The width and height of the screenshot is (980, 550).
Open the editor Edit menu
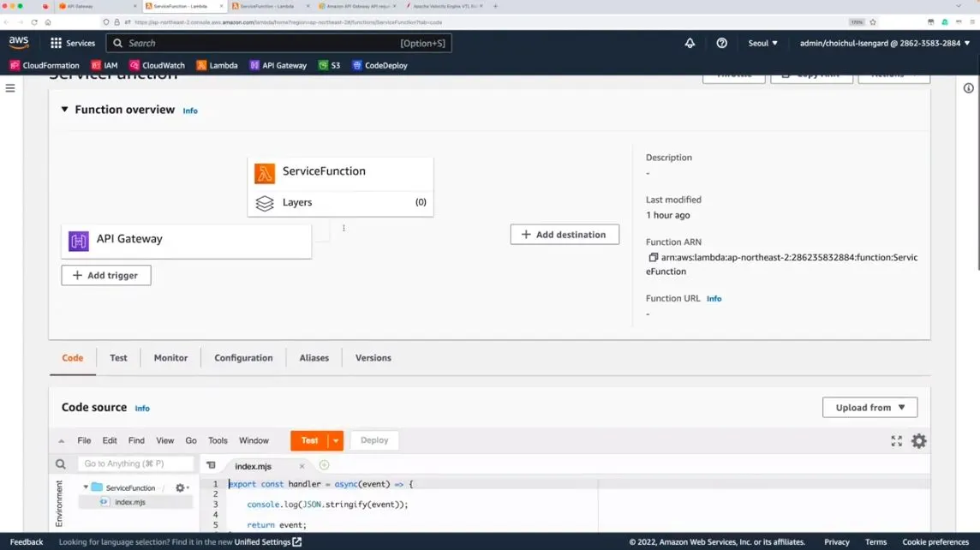tap(110, 440)
